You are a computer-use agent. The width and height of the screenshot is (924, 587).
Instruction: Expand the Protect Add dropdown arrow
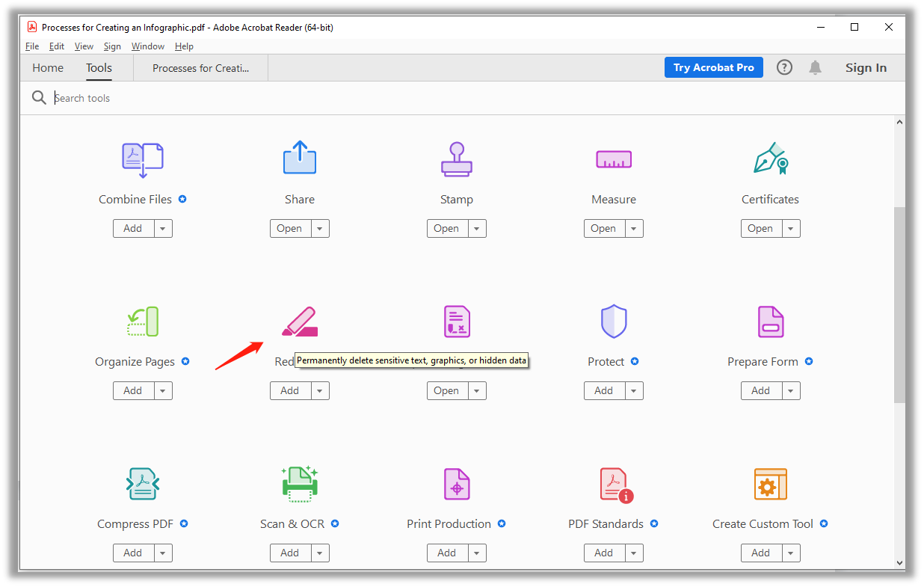634,391
